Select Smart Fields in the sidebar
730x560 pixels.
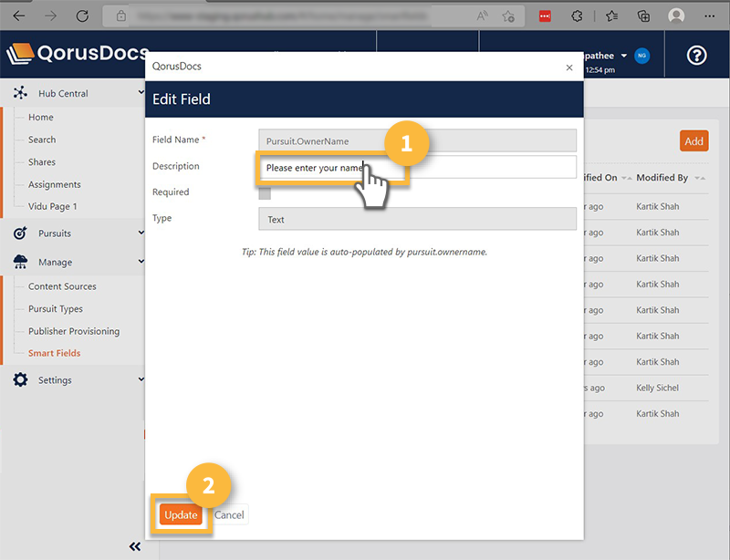point(55,353)
